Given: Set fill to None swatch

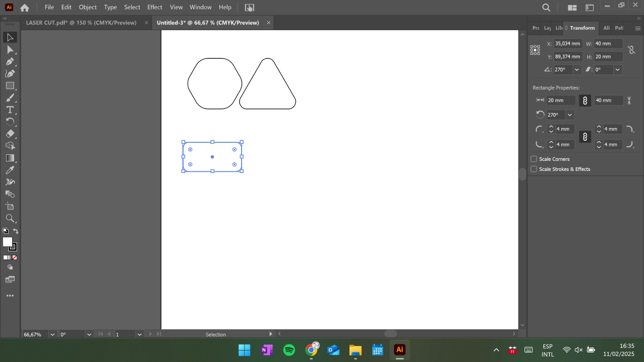Looking at the screenshot, I should coord(15,257).
